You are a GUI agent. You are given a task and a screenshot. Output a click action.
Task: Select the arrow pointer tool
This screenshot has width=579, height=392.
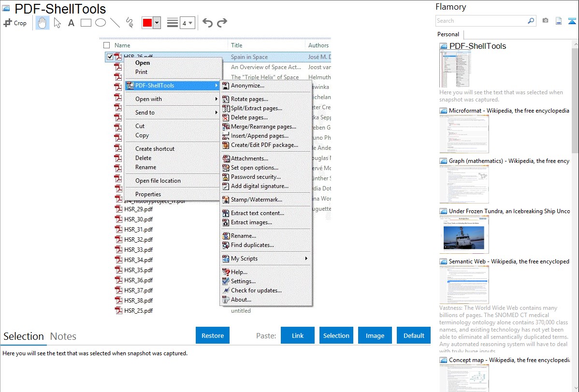57,23
